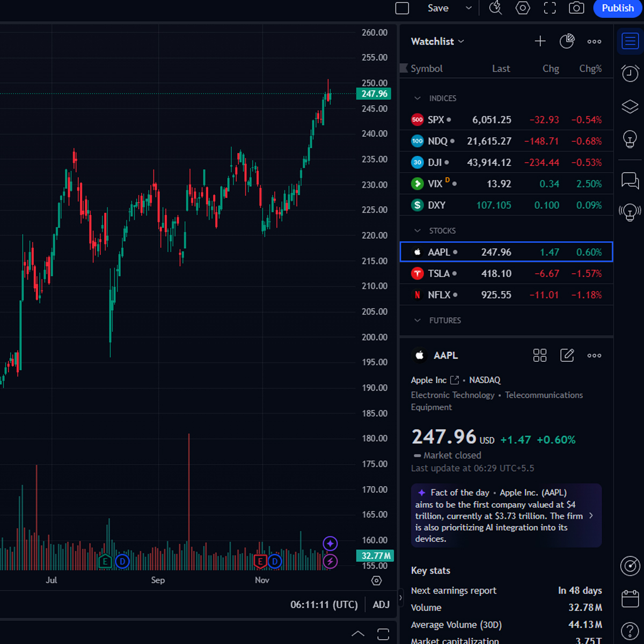The image size is (644, 644).
Task: Open price scale settings gear icon
Action: pyautogui.click(x=377, y=581)
